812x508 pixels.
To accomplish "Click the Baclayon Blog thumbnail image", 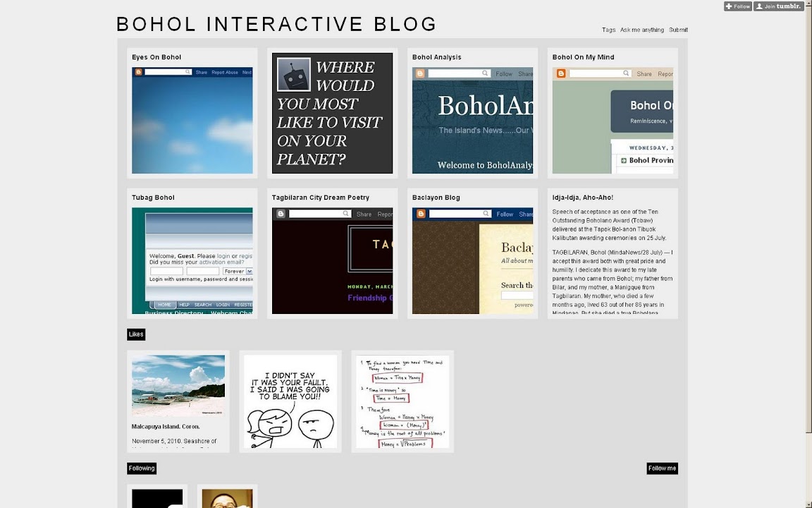I will [x=472, y=261].
